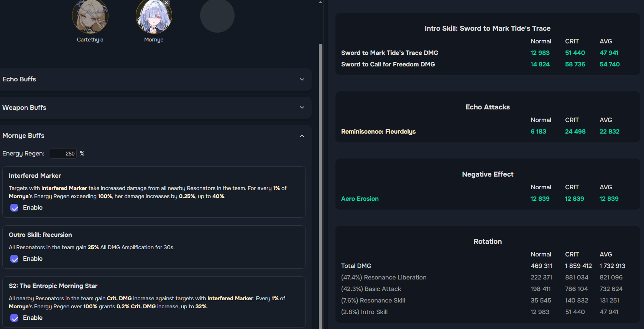
Task: Click Reminiscence: Fleurdelys echo attack label
Action: (x=378, y=131)
